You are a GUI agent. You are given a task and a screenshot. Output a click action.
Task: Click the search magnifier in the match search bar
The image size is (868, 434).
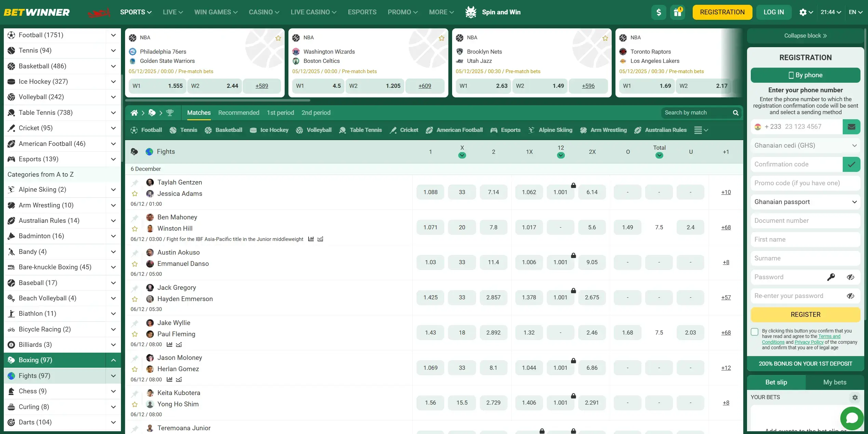point(735,112)
